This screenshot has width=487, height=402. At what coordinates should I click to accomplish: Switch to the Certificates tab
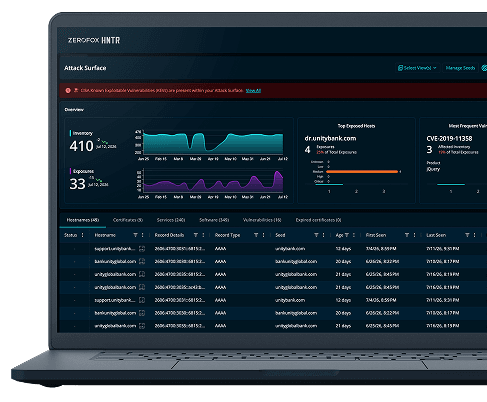coord(128,220)
